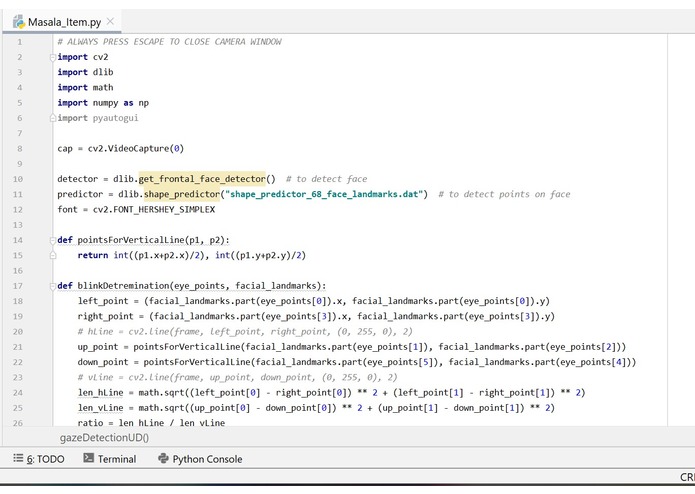Click on 'import pyautogui' line

[x=98, y=118]
